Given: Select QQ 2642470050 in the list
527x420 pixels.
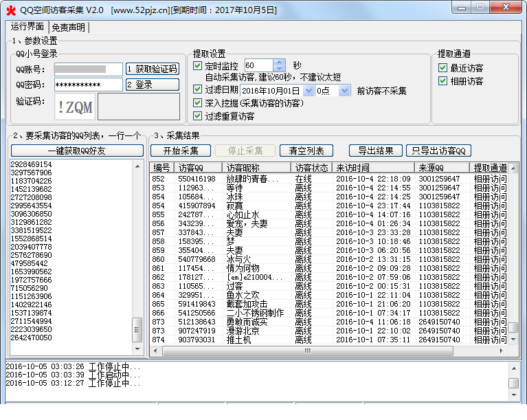Looking at the screenshot, I should (x=31, y=338).
